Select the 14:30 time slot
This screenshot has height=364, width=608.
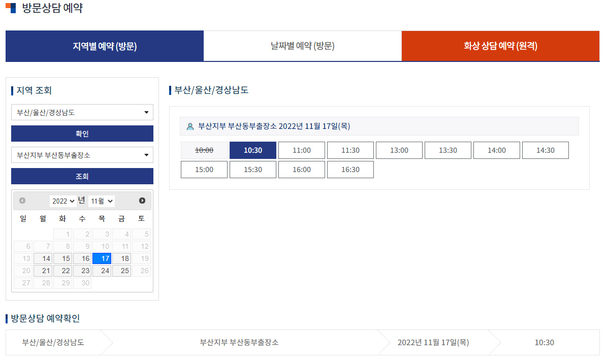tap(545, 150)
